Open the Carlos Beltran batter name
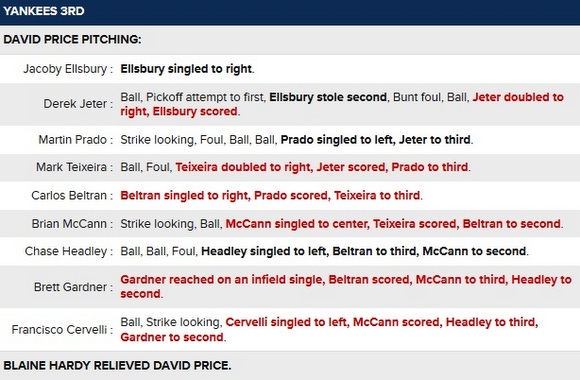Screen dimensions: 580x380 [69, 195]
